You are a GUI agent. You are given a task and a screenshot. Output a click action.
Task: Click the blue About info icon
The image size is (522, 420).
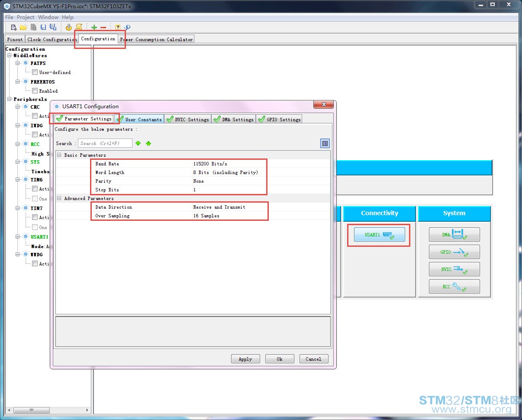127,27
